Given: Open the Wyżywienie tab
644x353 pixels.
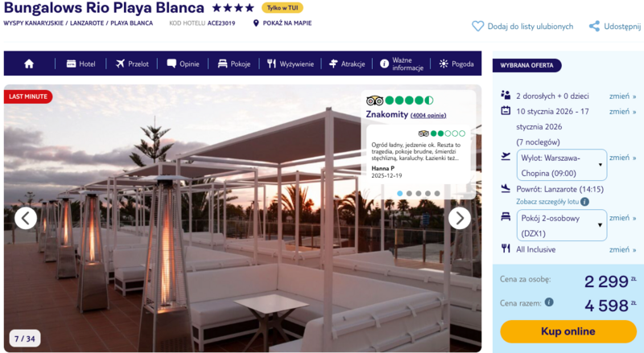Looking at the screenshot, I should 291,64.
